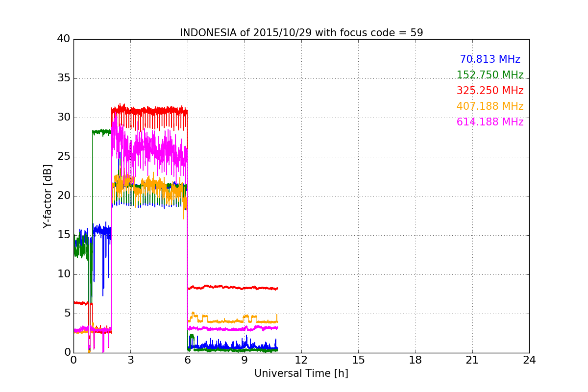Click the x-axis tick label 3

click(130, 360)
